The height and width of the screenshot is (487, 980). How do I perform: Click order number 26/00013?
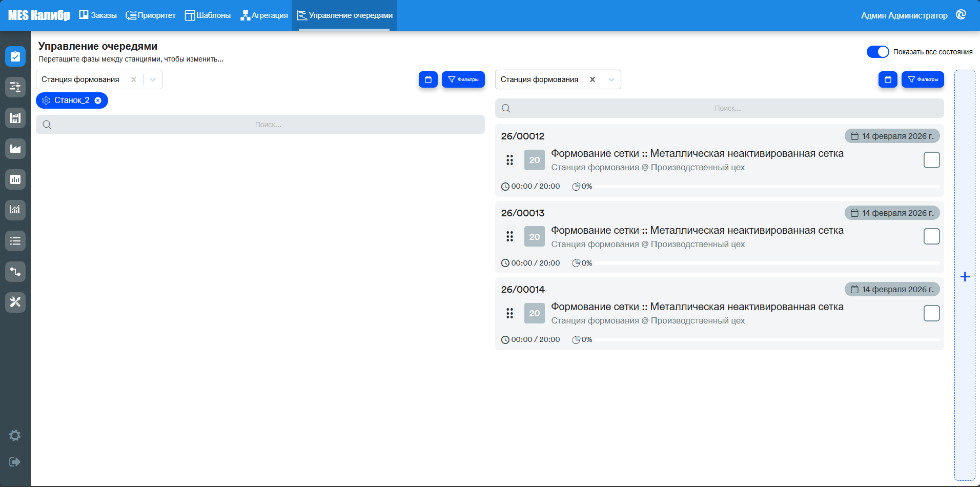coord(523,213)
